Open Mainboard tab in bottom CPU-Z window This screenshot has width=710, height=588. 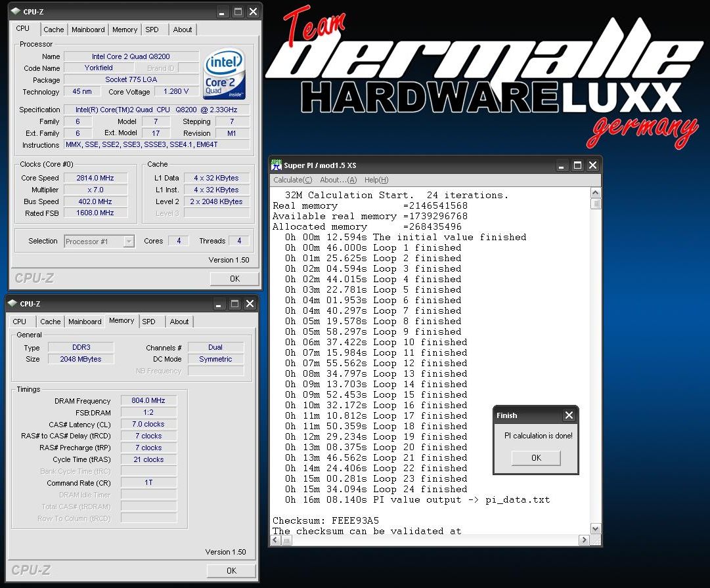pyautogui.click(x=85, y=322)
